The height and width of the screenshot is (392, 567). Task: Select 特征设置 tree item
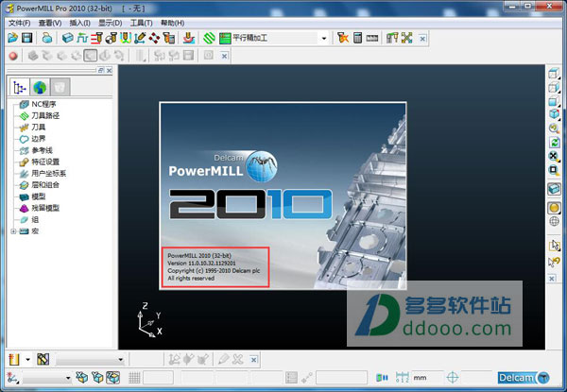(x=45, y=162)
